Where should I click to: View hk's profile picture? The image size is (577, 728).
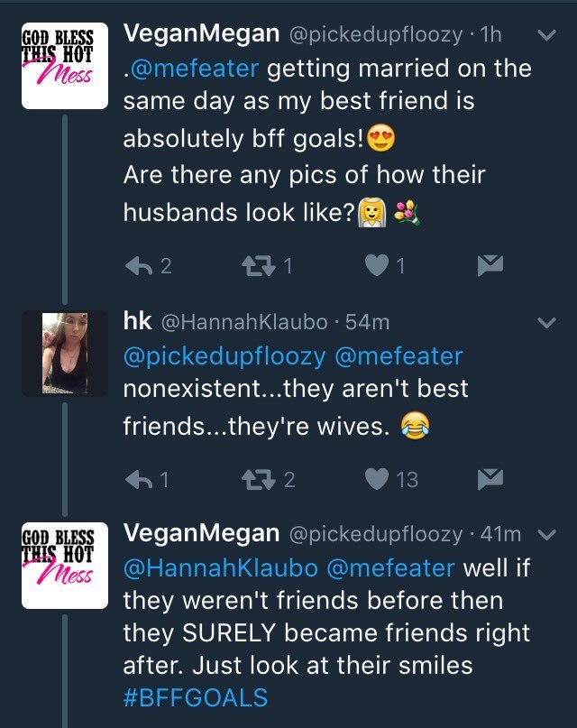65,353
